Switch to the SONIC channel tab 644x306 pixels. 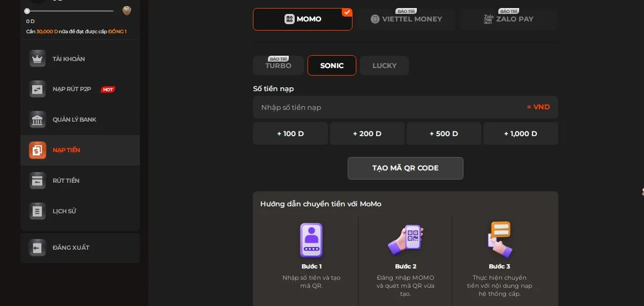click(332, 65)
